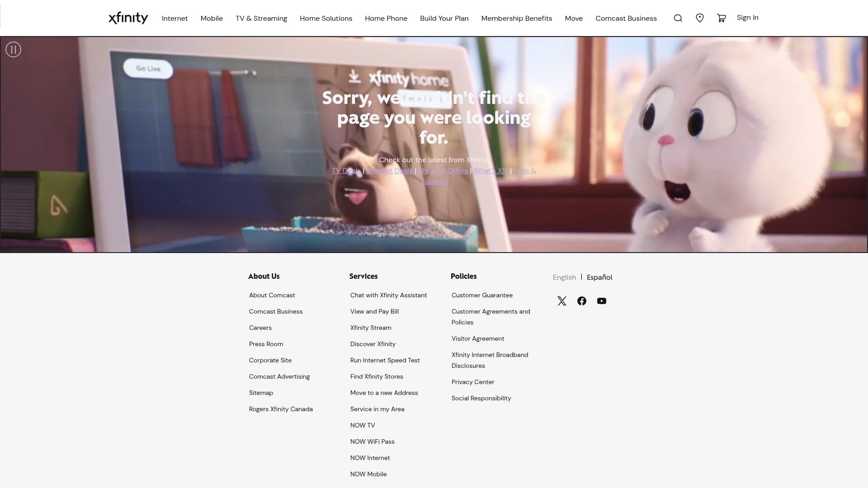Image resolution: width=868 pixels, height=488 pixels.
Task: Open Customer Agreements and Policies
Action: coord(491,317)
